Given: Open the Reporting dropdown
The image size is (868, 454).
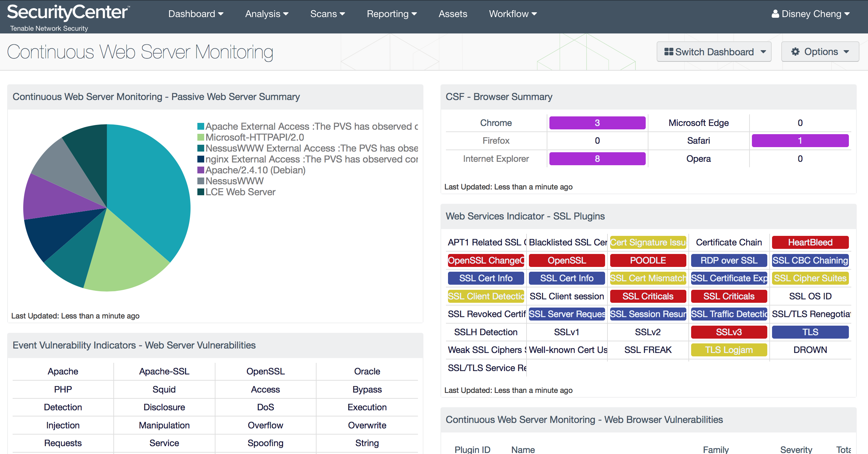Looking at the screenshot, I should point(392,14).
